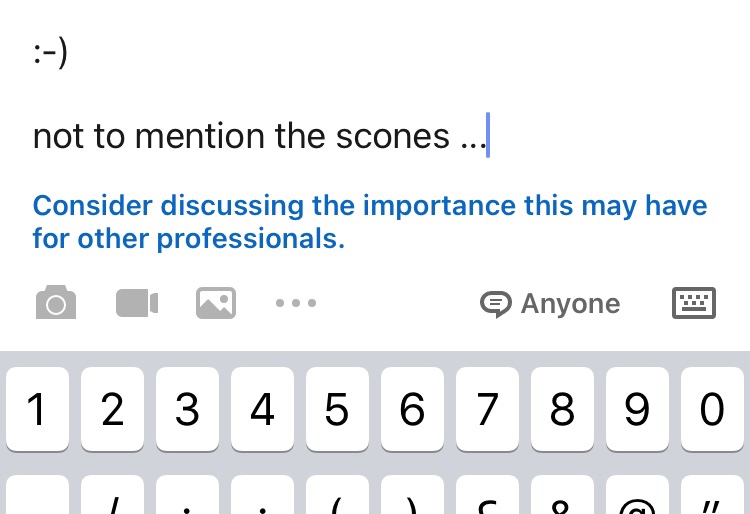Tap the smiley ":-)" text line

pyautogui.click(x=50, y=53)
